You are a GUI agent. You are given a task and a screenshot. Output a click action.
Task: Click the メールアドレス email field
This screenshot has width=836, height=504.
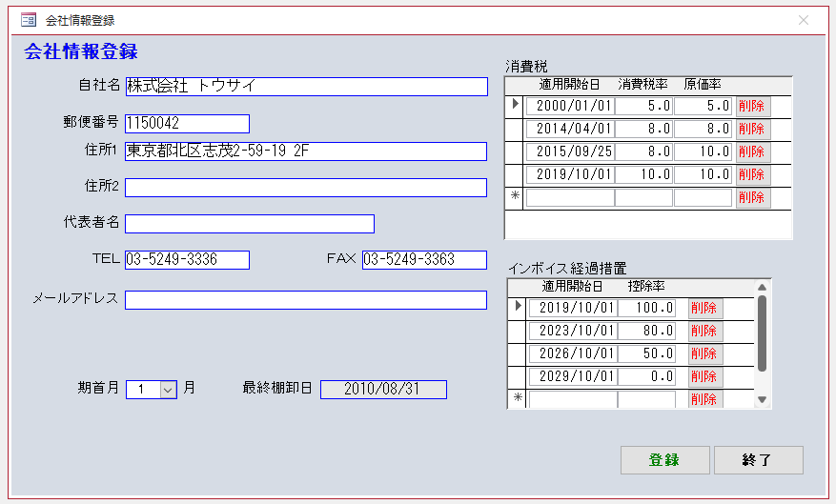click(x=306, y=300)
